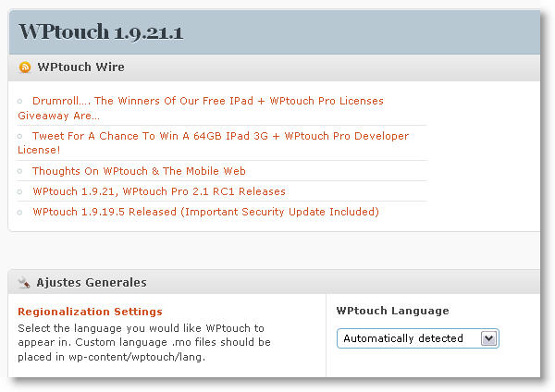Viewport: 555px width, 392px height.
Task: Open the WPtouch Language dropdown arrow
Action: [488, 338]
